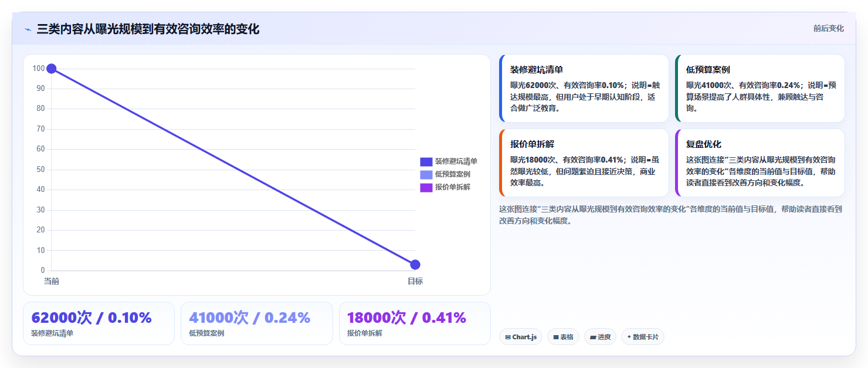Click the 曝光41000次 description text
Screen dimensions: 868x368
(x=761, y=97)
